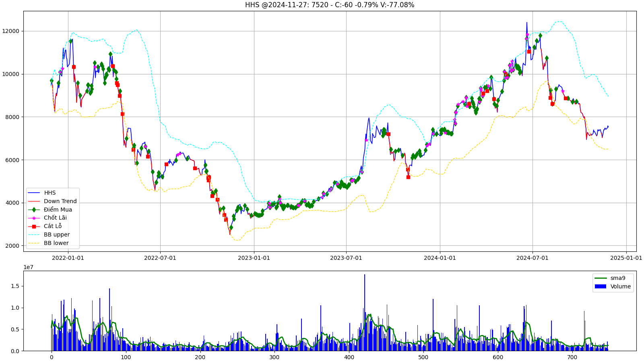Click the blue line sample beside HHS
Viewport: 644px width, 362px height.
point(34,193)
